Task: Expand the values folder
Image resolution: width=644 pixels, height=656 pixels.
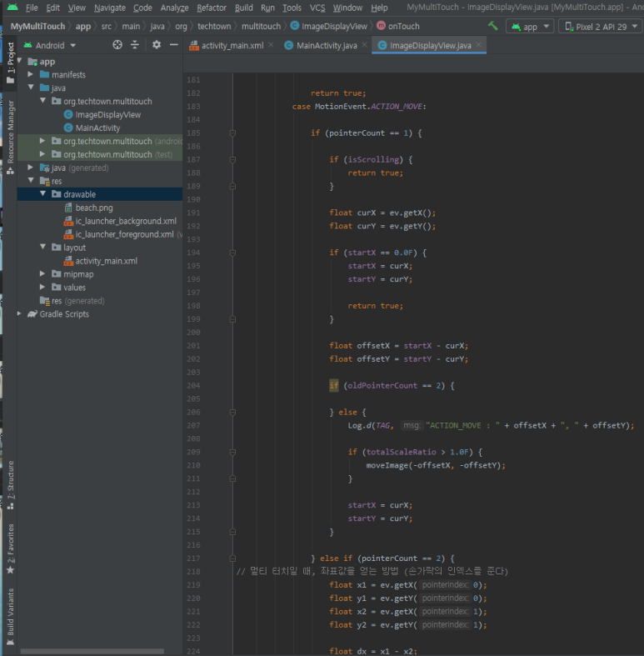Action: coord(42,288)
